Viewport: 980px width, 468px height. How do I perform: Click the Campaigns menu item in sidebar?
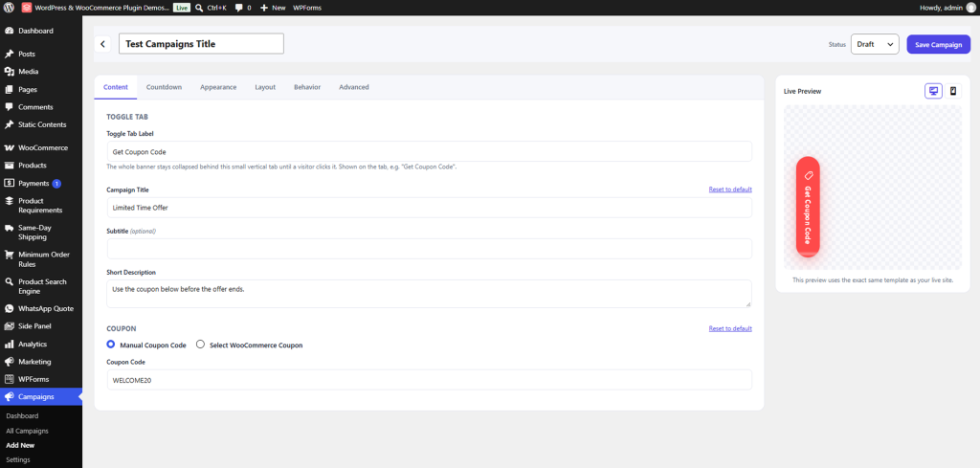tap(40, 397)
